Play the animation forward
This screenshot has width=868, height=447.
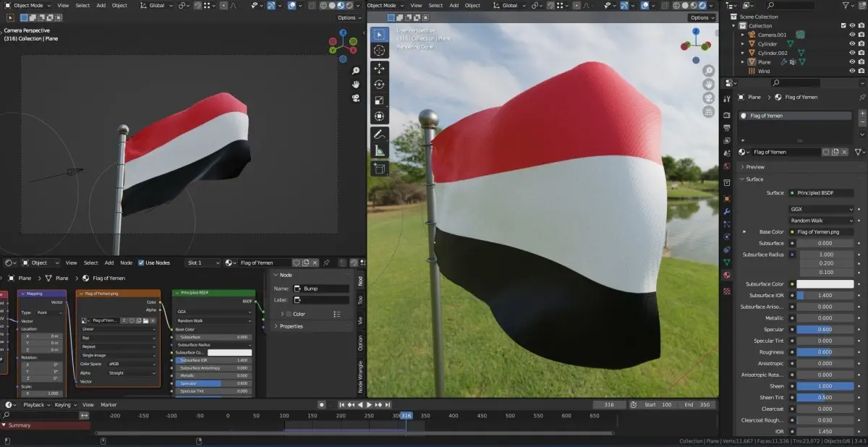click(x=369, y=404)
